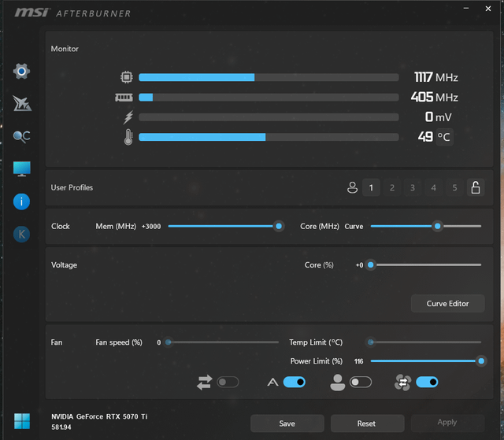Enable the user-defined fan toggle
504x440 pixels.
361,383
